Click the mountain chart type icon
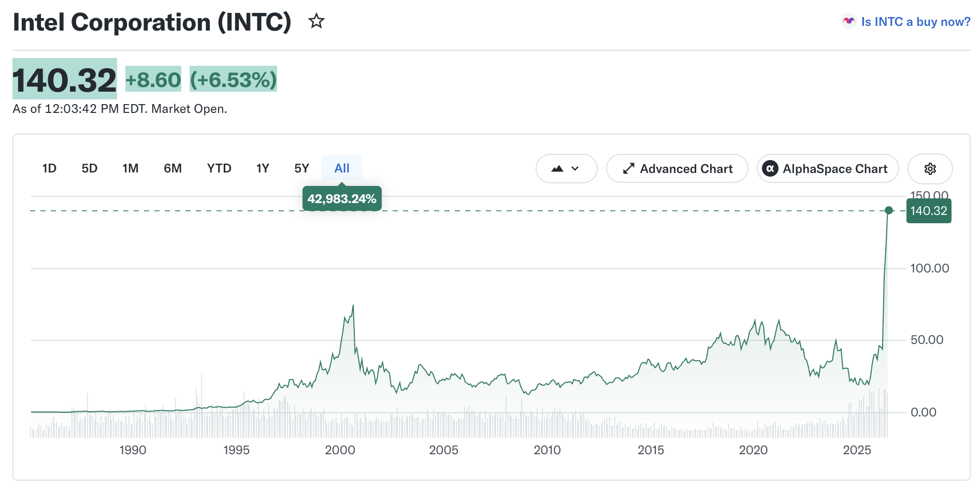The height and width of the screenshot is (491, 980). pos(557,168)
